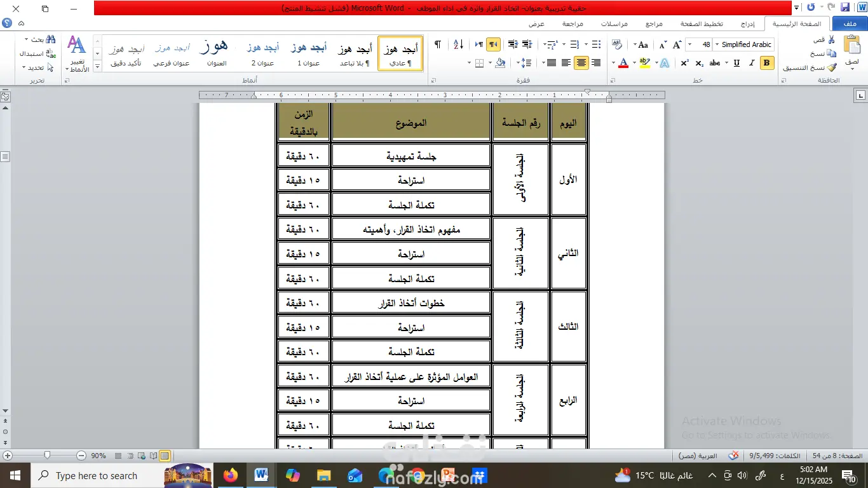Grow font size with the large A icon

tap(677, 45)
